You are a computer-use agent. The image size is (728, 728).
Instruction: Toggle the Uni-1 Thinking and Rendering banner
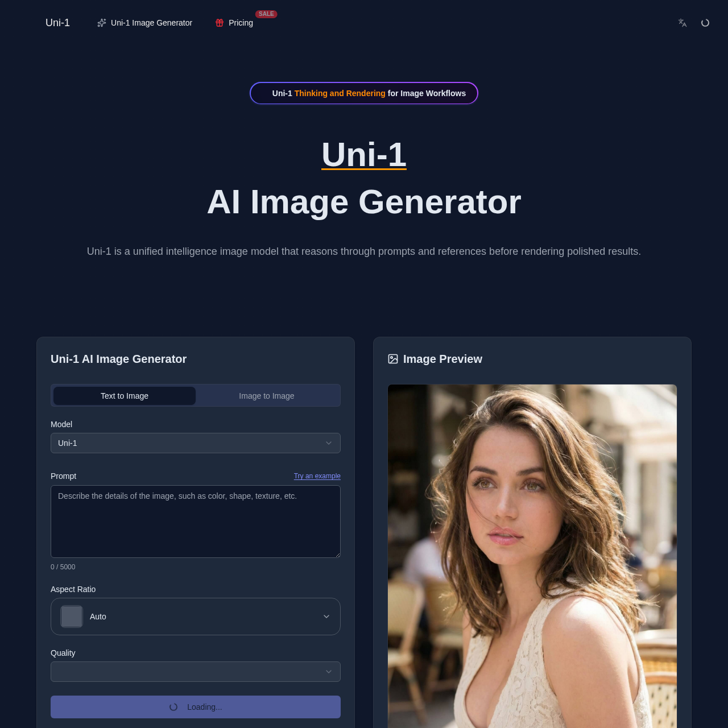click(363, 93)
